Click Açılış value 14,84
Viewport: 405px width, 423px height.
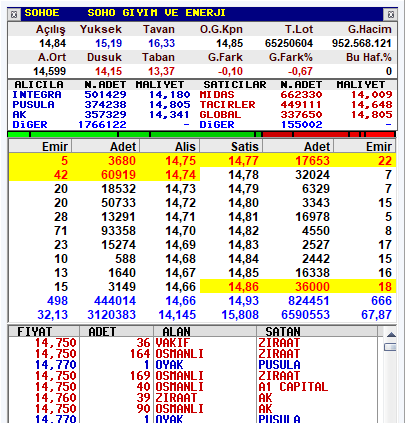53,43
